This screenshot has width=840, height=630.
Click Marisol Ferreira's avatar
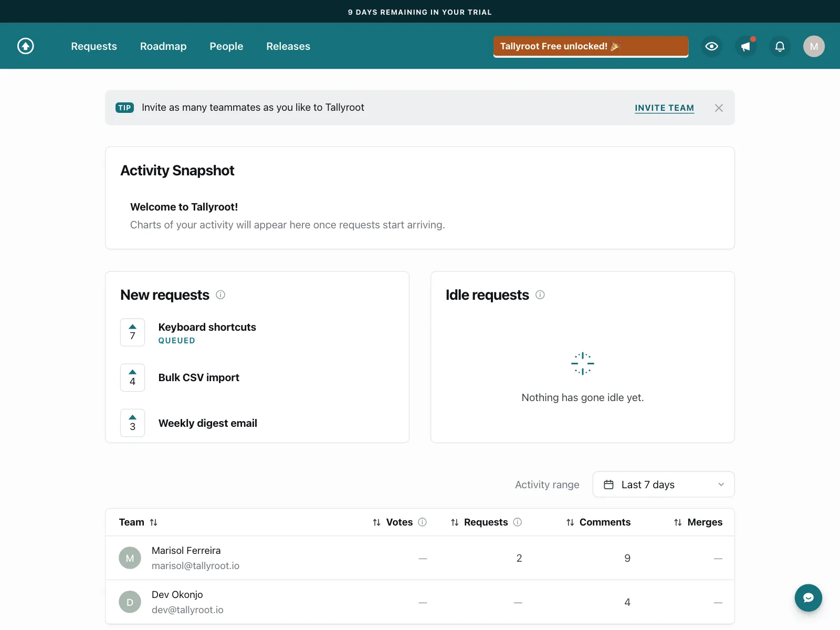pyautogui.click(x=130, y=558)
